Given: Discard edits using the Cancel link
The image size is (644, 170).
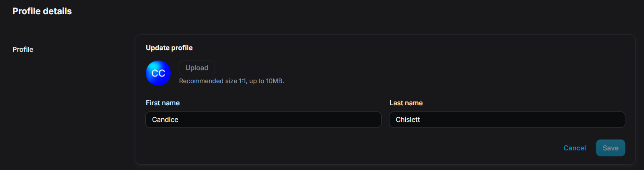Looking at the screenshot, I should 574,148.
